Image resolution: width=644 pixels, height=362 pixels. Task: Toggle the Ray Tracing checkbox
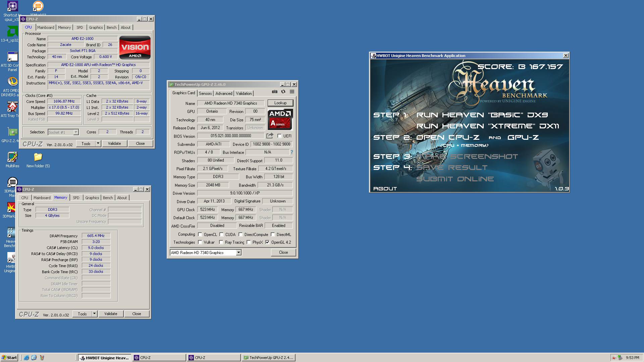click(221, 242)
